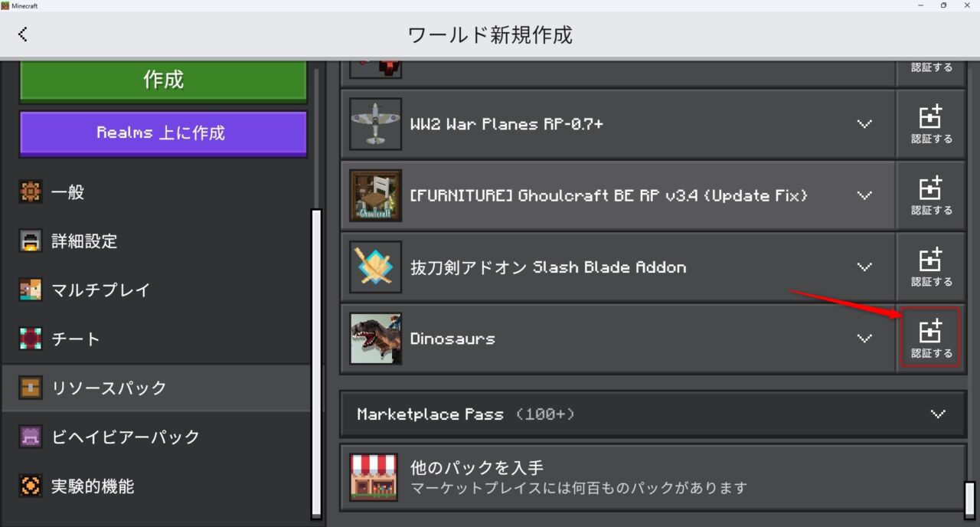Viewport: 980px width, 527px height.
Task: Select the Slash Blade Addon shield thumbnail
Action: (375, 267)
